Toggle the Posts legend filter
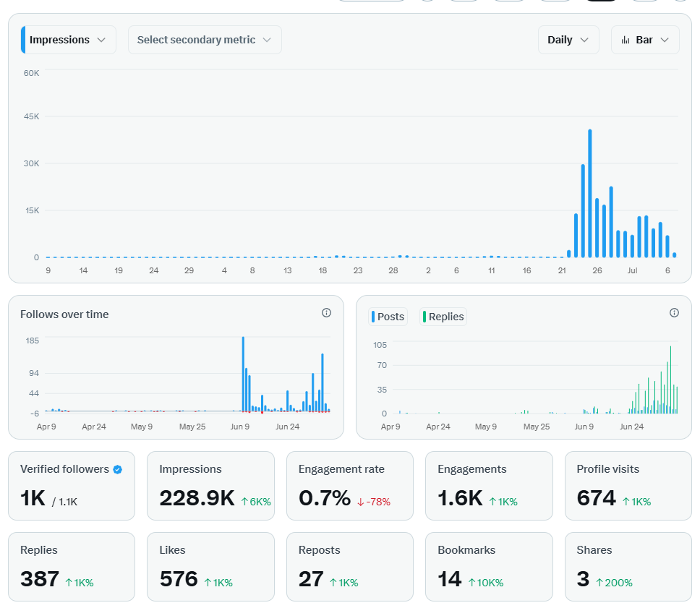The width and height of the screenshot is (700, 608). click(388, 317)
